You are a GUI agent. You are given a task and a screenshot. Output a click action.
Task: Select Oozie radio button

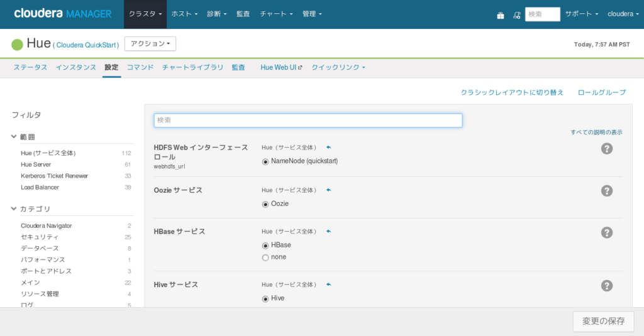(x=265, y=204)
